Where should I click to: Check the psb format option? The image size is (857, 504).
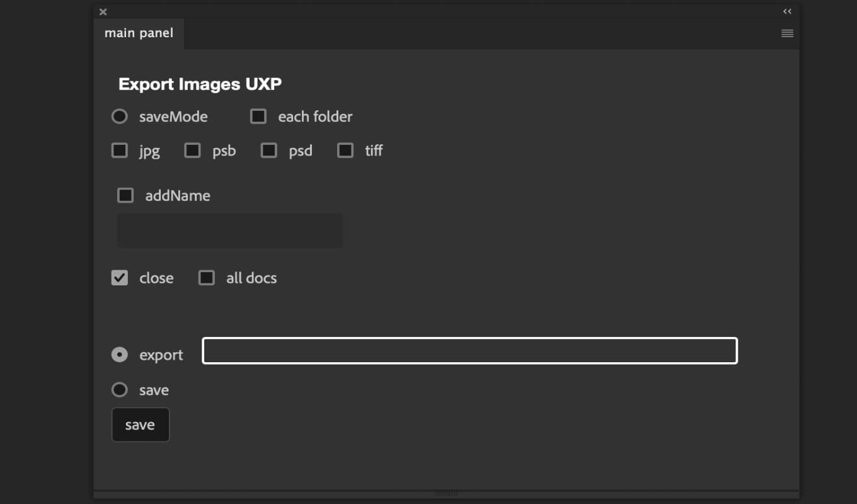pos(192,150)
